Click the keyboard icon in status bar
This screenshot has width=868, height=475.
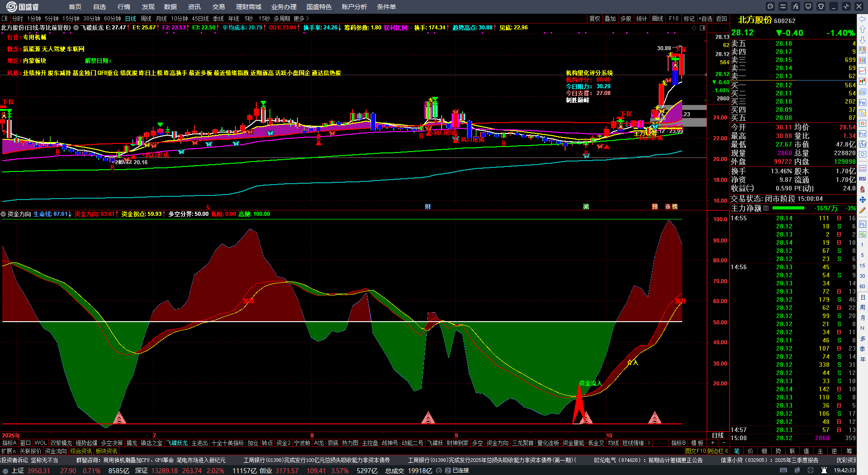click(783, 470)
